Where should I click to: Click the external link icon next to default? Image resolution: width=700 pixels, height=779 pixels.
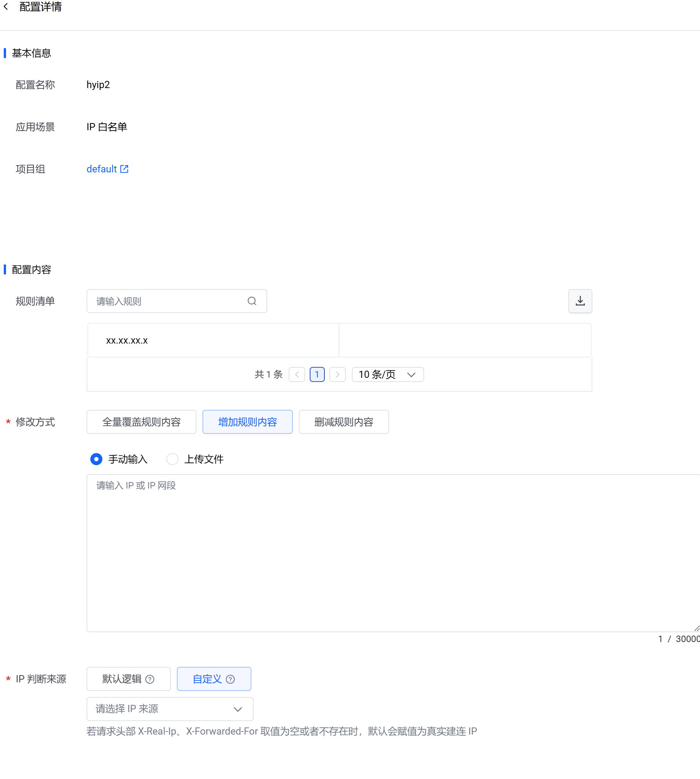click(x=124, y=169)
